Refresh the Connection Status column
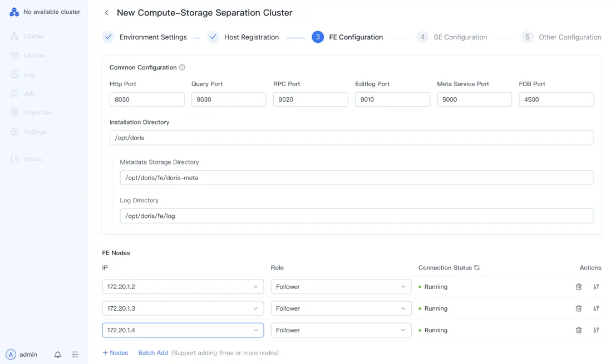The height and width of the screenshot is (364, 611). (x=477, y=268)
